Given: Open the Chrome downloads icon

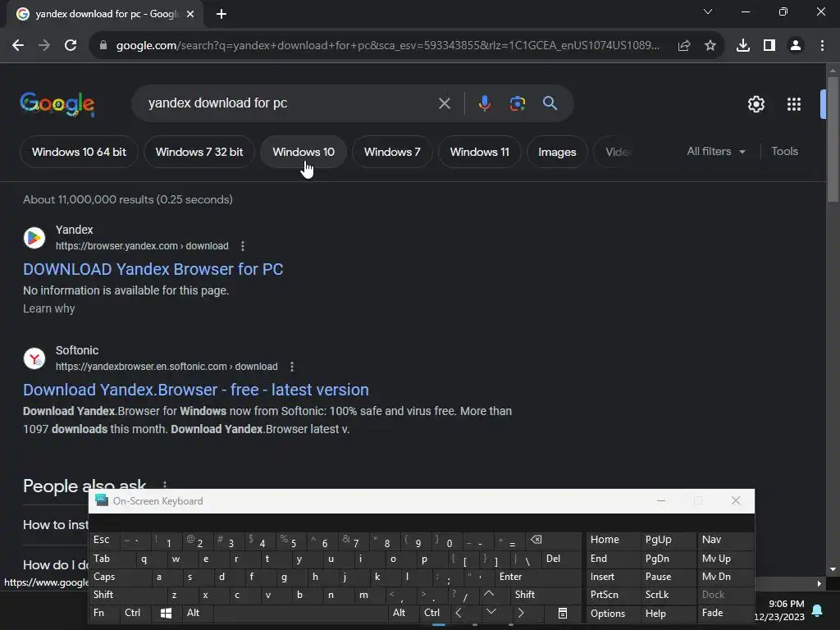Looking at the screenshot, I should (743, 46).
